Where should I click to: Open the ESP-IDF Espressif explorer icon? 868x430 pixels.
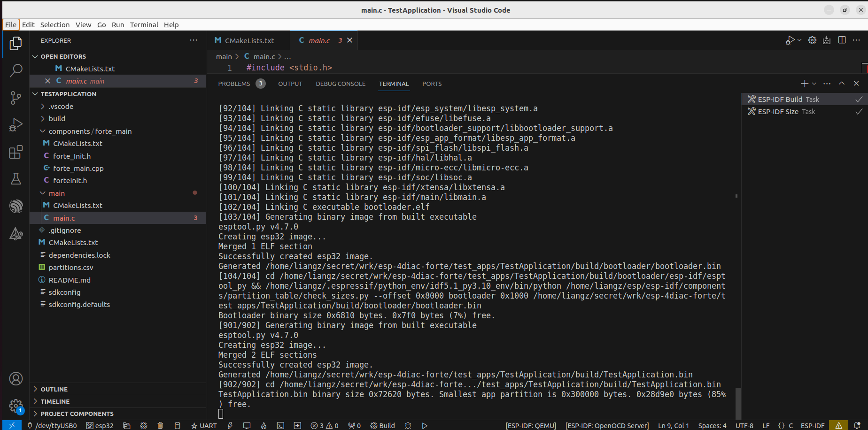pos(15,206)
